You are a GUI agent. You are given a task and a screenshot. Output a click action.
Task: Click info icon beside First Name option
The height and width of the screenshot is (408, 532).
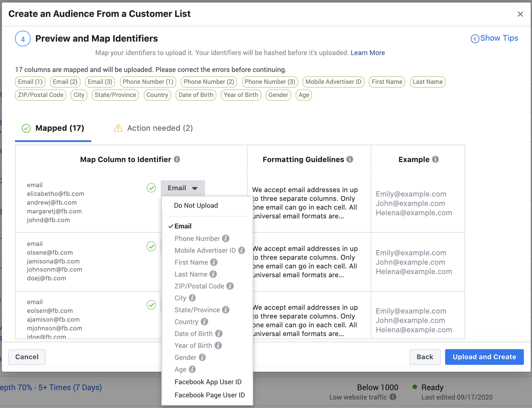(214, 262)
